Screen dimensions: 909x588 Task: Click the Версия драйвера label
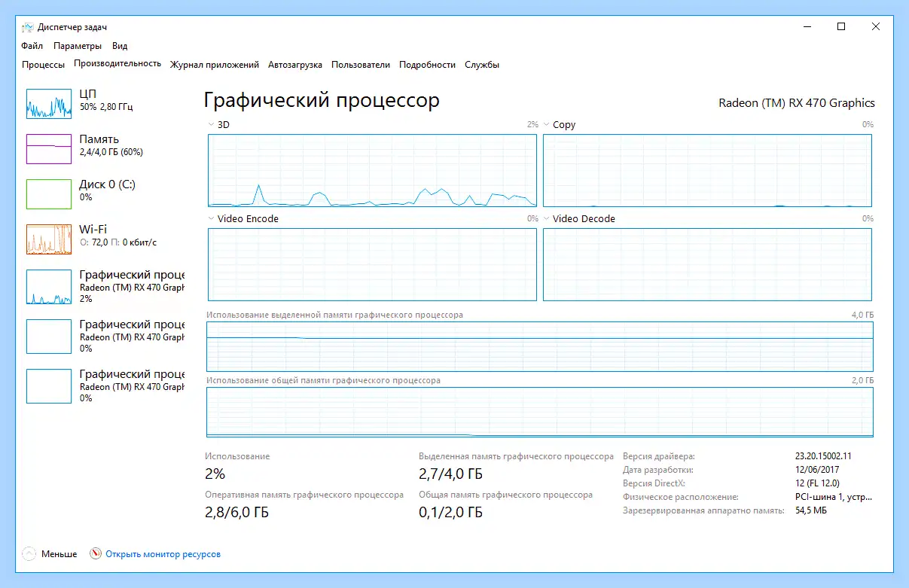click(x=659, y=456)
